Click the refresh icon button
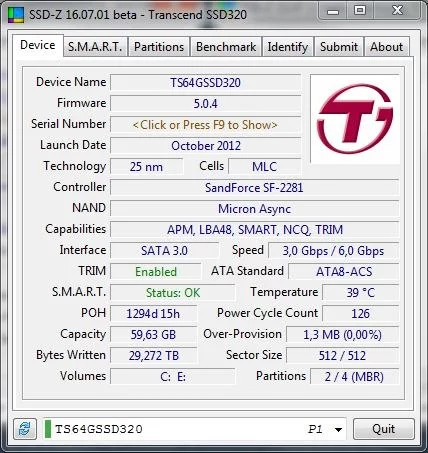This screenshot has height=453, width=428. click(x=25, y=429)
